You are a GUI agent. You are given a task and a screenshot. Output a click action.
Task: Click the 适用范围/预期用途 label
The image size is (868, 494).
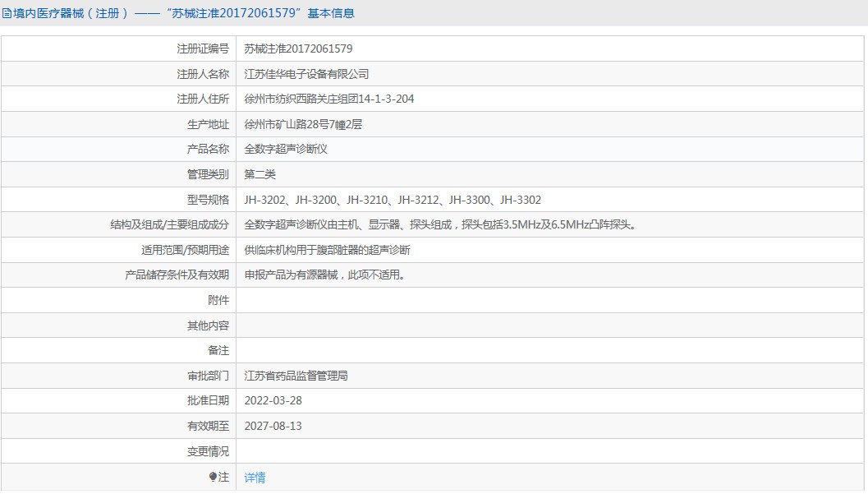185,250
